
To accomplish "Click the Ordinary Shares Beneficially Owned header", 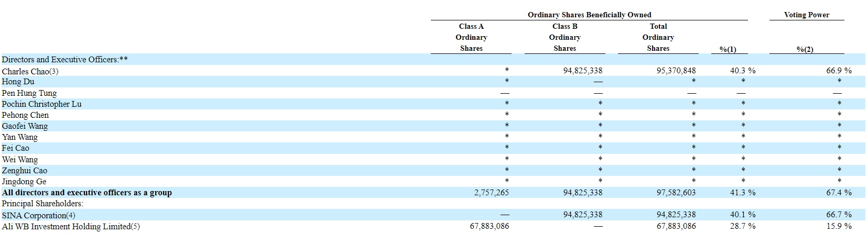I will coord(590,15).
